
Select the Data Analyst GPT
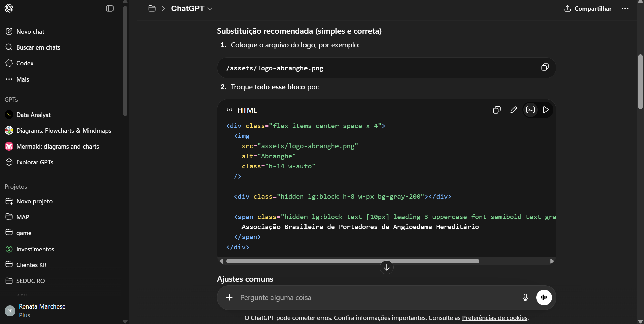tap(34, 115)
